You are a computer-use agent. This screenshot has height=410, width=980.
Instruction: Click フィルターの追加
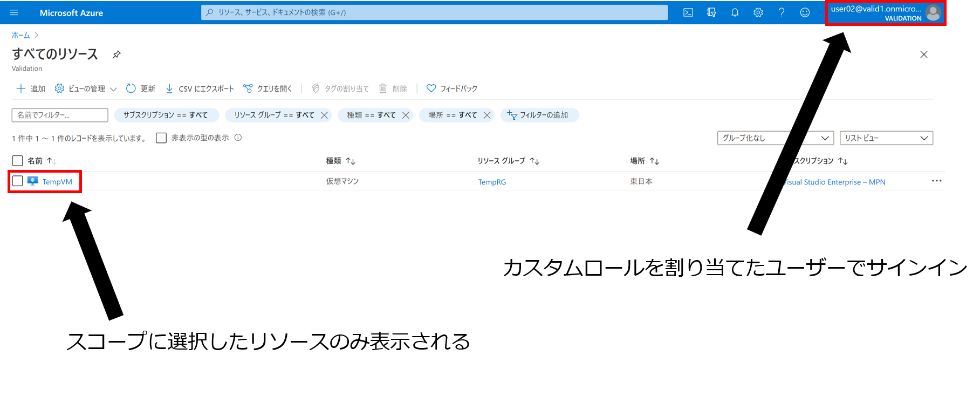(x=539, y=115)
